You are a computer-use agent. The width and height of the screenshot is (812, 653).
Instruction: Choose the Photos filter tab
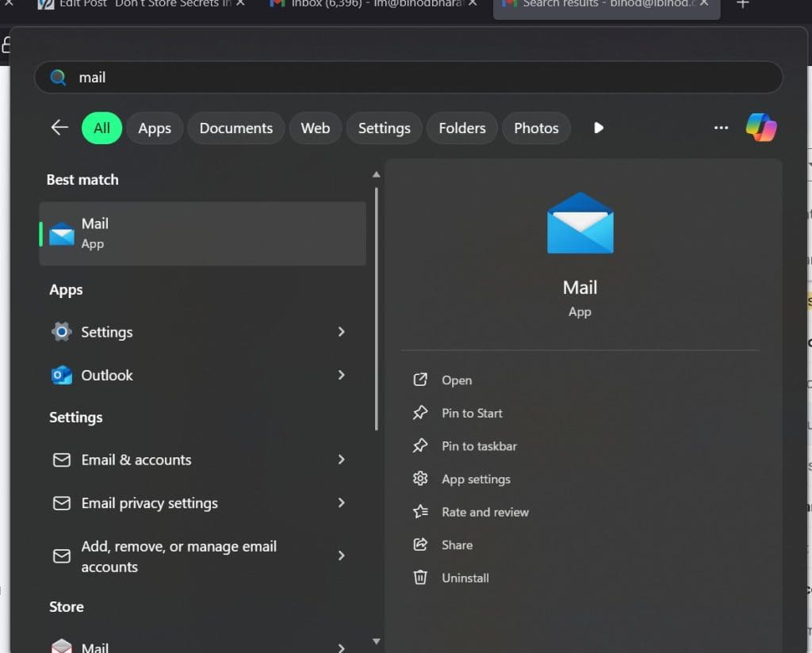pyautogui.click(x=536, y=128)
